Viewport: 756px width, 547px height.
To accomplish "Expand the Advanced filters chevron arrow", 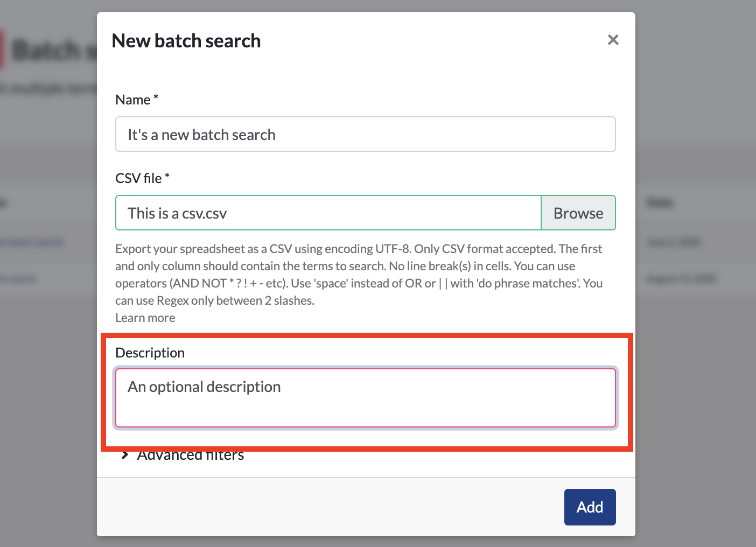I will tap(125, 455).
